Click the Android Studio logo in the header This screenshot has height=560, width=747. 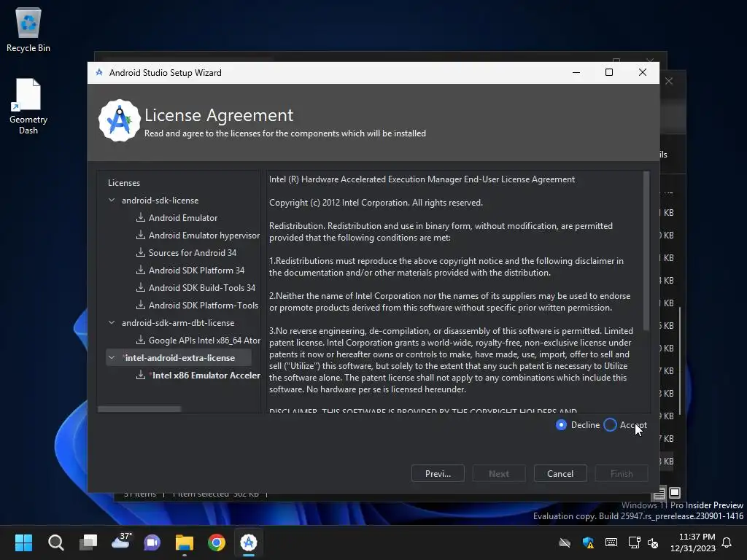pos(119,120)
